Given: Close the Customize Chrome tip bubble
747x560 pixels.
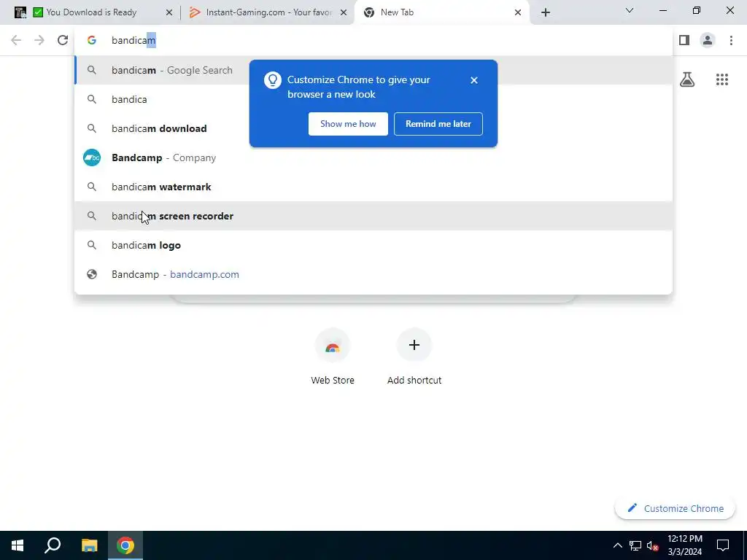Looking at the screenshot, I should (x=474, y=80).
